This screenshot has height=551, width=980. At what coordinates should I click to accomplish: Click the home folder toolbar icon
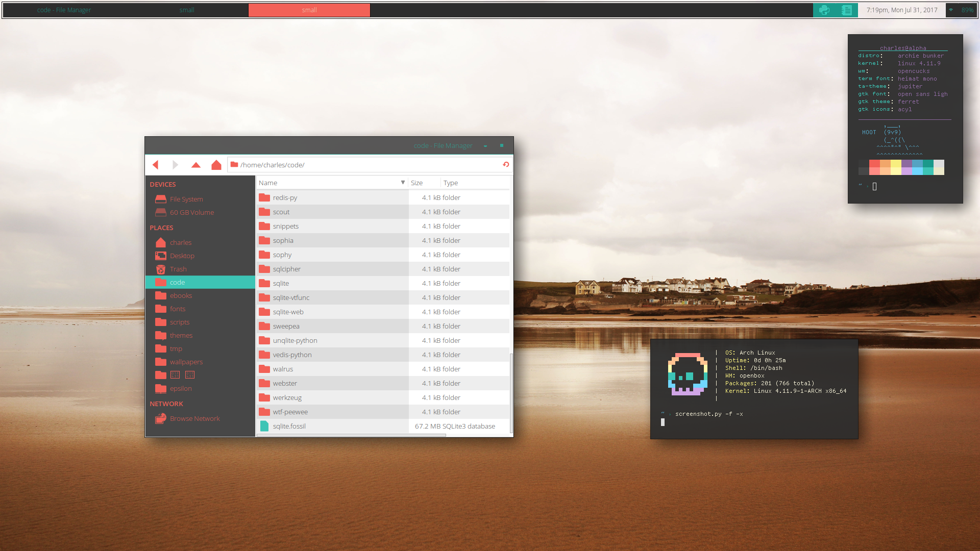click(216, 165)
